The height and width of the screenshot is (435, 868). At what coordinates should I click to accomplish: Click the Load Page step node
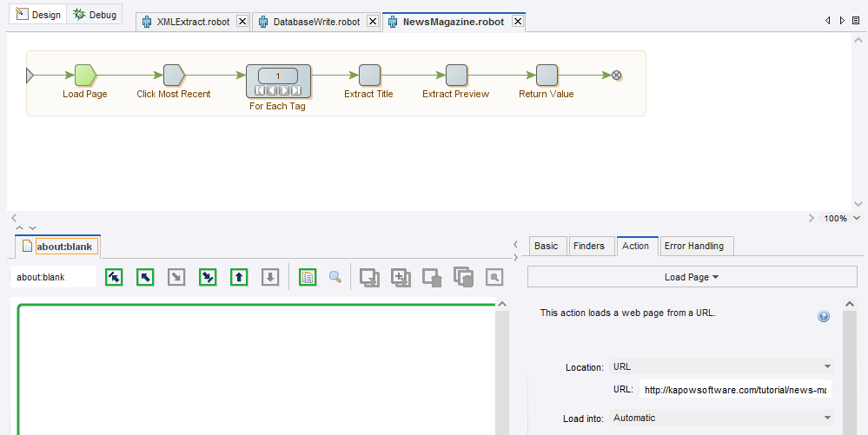click(85, 76)
